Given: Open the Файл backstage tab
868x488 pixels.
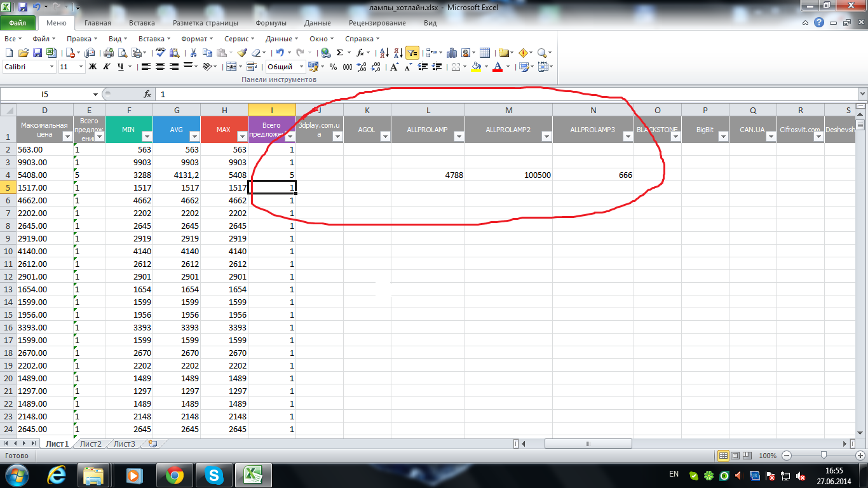Looking at the screenshot, I should (18, 23).
